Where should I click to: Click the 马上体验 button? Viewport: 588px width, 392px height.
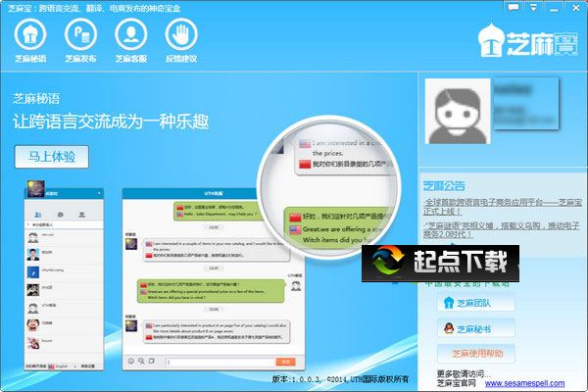tap(52, 157)
